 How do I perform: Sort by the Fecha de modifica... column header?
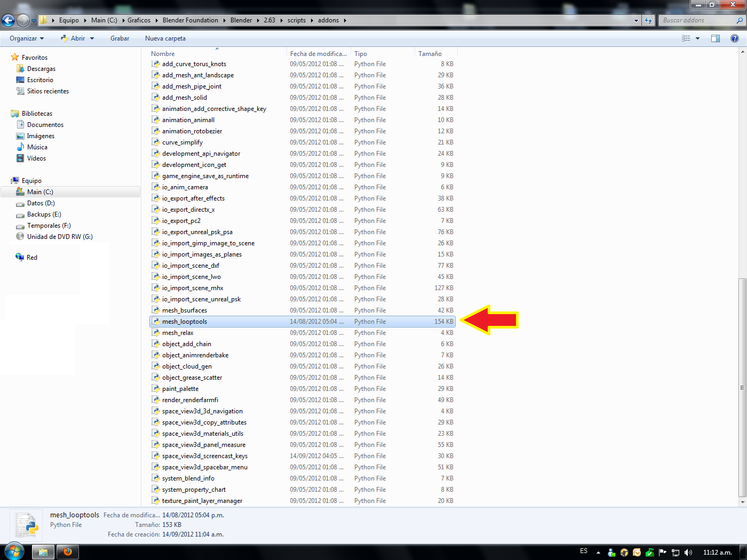(319, 54)
